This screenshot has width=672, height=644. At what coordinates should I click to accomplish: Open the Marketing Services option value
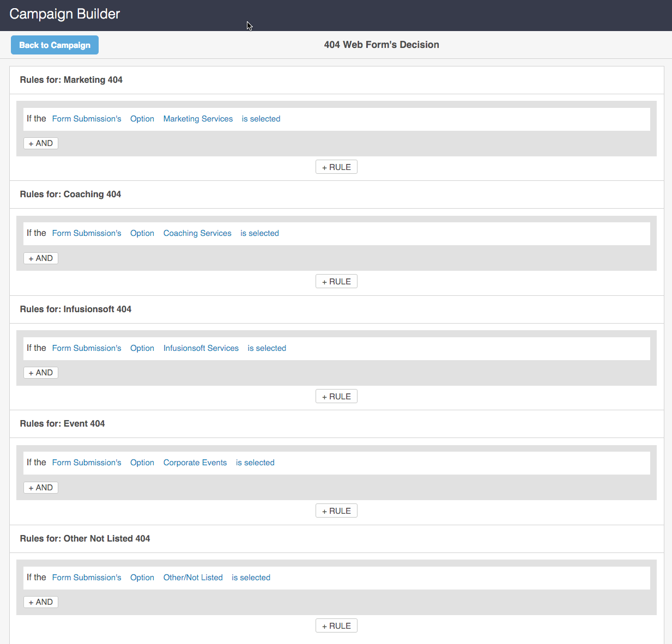coord(198,119)
